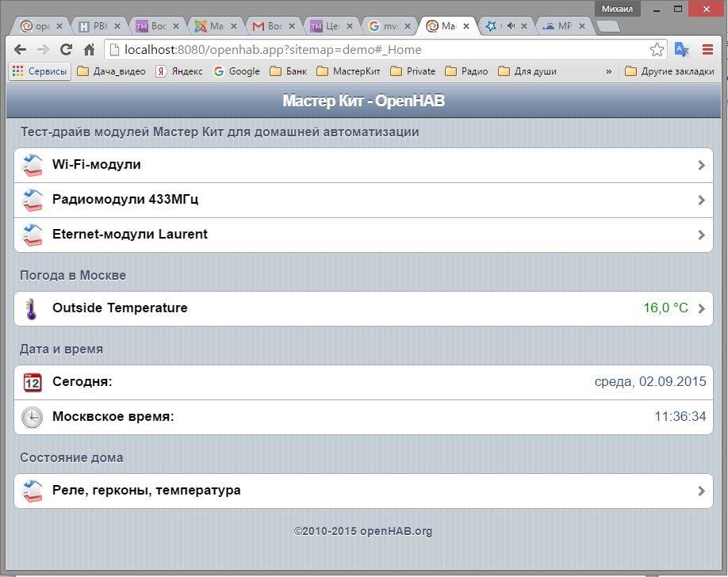Open the Eternet-модули Laurent link
The image size is (728, 577).
(130, 235)
